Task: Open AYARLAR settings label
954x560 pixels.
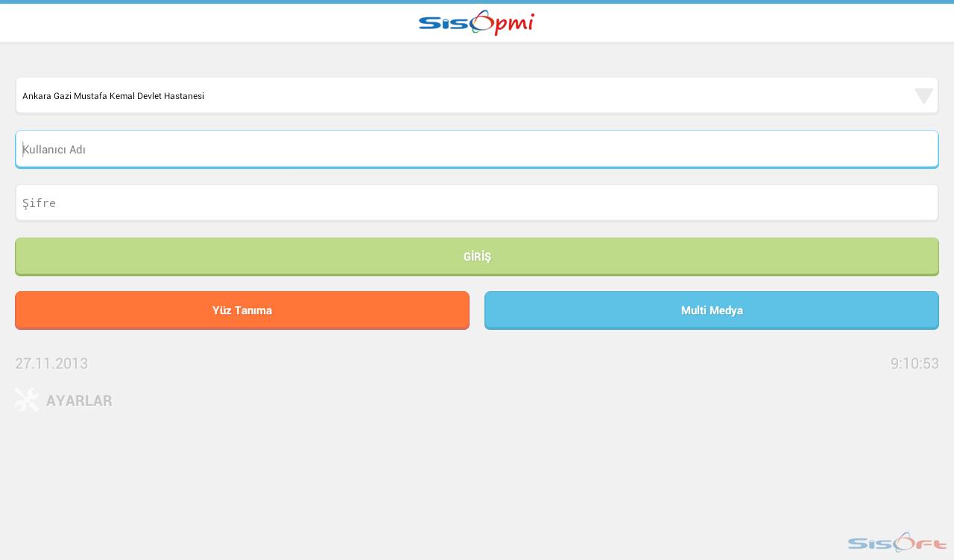Action: click(x=79, y=401)
